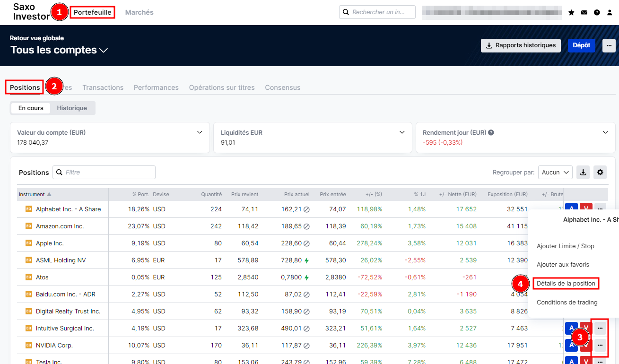Open the Digital Realty Trust Inc. instrument
The image size is (619, 364).
[x=68, y=312]
